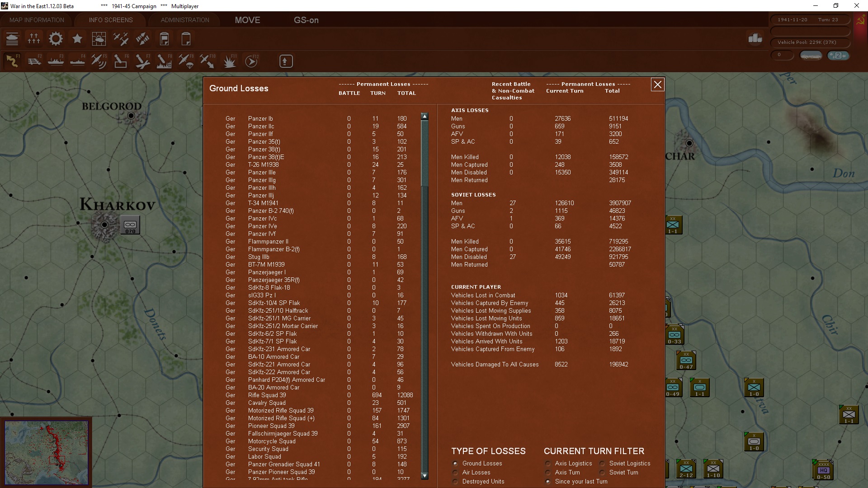Image resolution: width=868 pixels, height=488 pixels.
Task: Select the F2 rail move mode icon
Action: click(x=34, y=61)
